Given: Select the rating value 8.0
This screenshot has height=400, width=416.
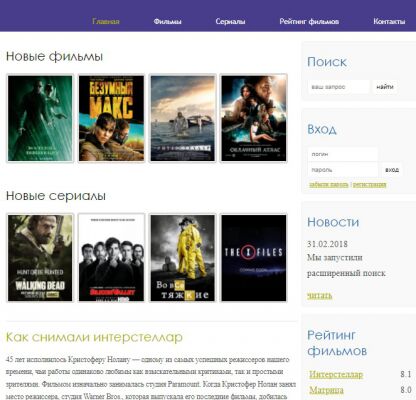Looking at the screenshot, I should point(406,390).
